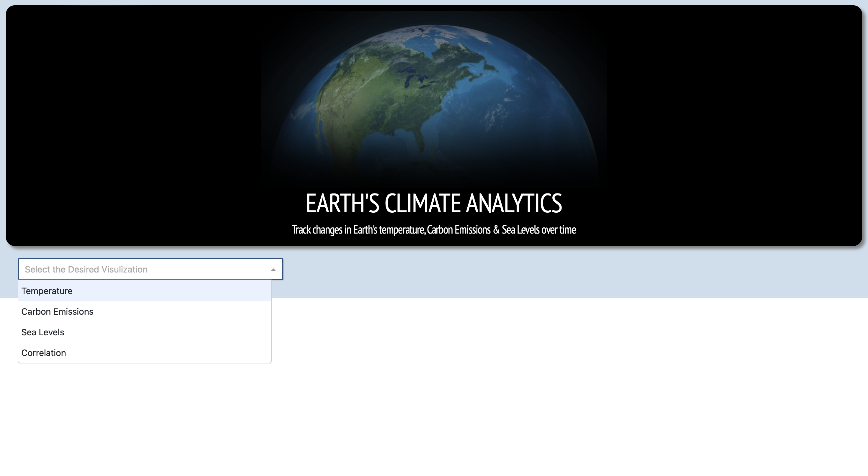Pick Sea Levels in the open dropdown
This screenshot has width=868, height=476.
click(43, 332)
